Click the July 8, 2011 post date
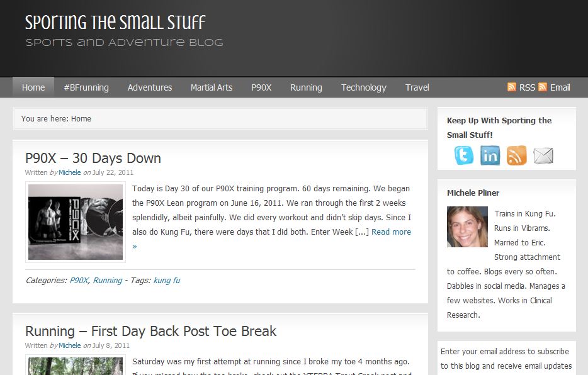Image resolution: width=588 pixels, height=375 pixels. click(x=111, y=345)
